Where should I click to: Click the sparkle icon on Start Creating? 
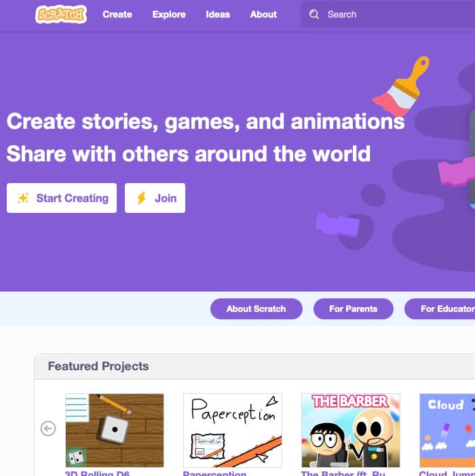click(x=23, y=198)
